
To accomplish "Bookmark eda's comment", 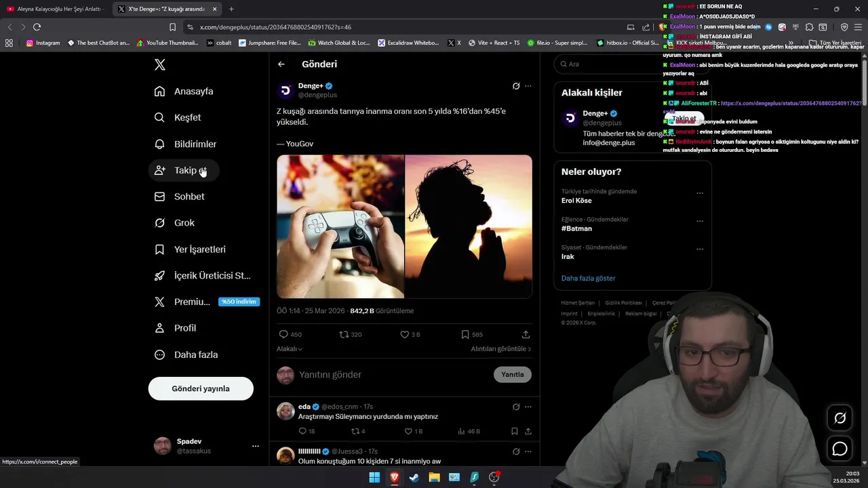I will click(x=514, y=431).
